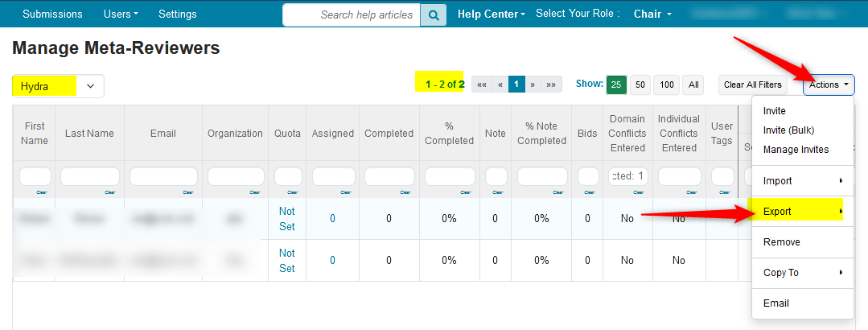Expand the Chair role selector

point(652,14)
